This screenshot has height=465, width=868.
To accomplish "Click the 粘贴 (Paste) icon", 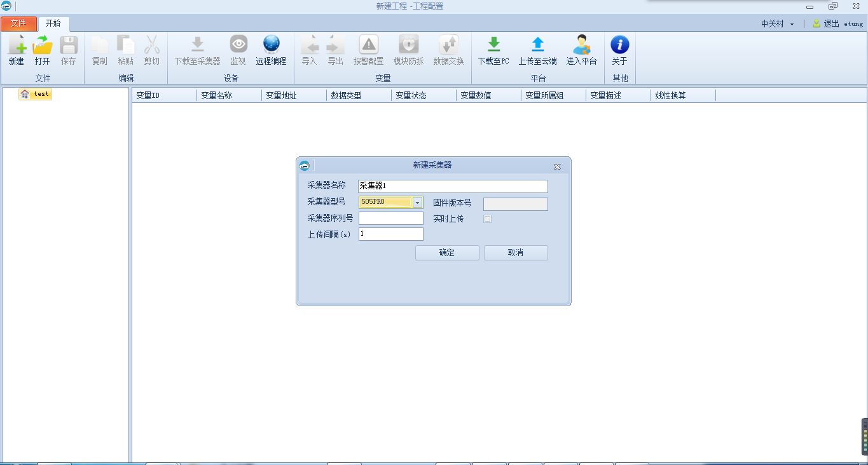I will (126, 45).
